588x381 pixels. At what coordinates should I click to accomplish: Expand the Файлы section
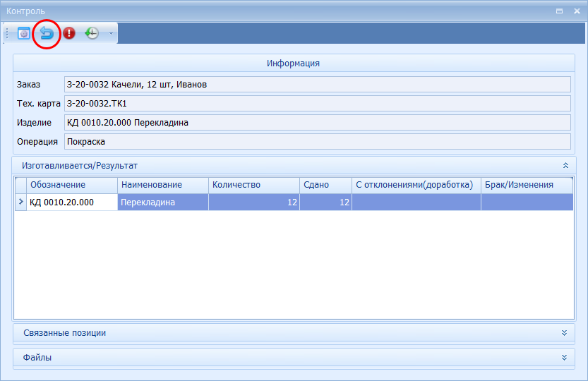(x=564, y=357)
